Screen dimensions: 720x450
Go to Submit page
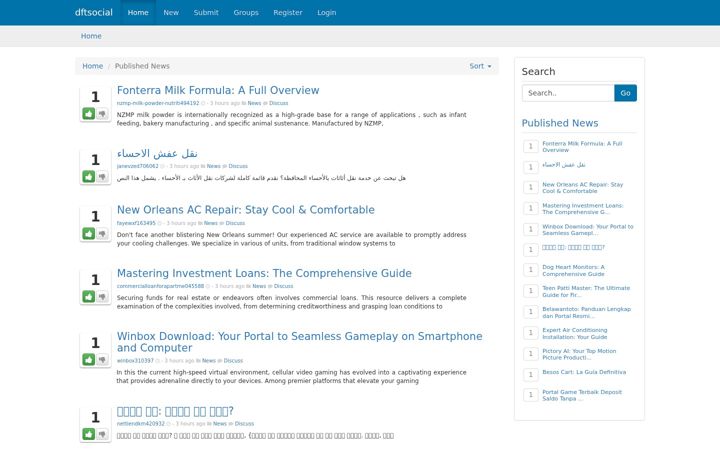click(206, 12)
